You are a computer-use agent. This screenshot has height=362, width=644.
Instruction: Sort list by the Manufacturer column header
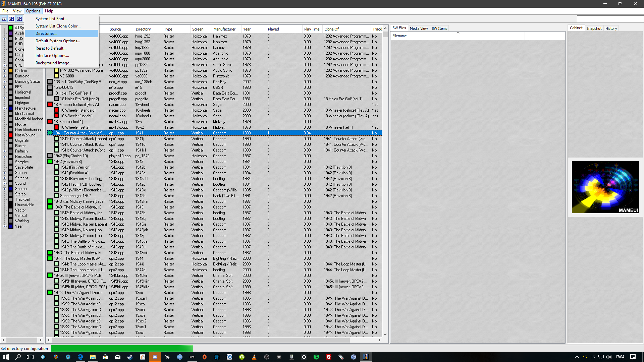point(224,29)
